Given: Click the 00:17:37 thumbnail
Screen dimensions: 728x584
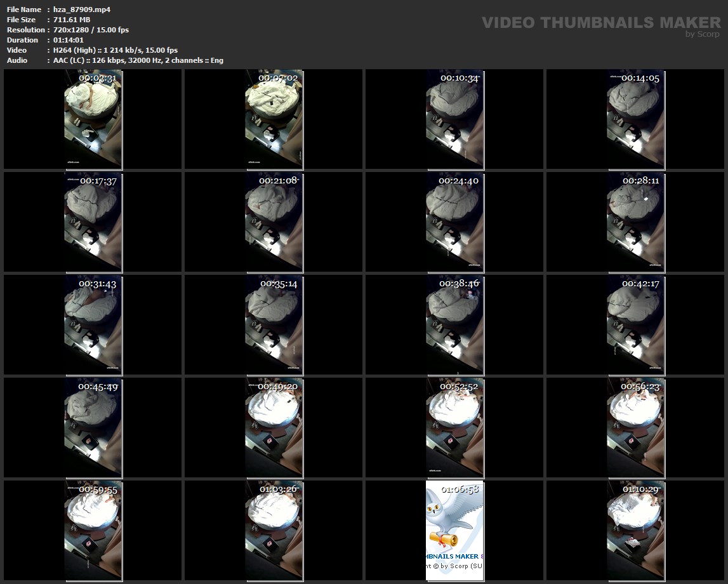Looking at the screenshot, I should click(x=93, y=222).
